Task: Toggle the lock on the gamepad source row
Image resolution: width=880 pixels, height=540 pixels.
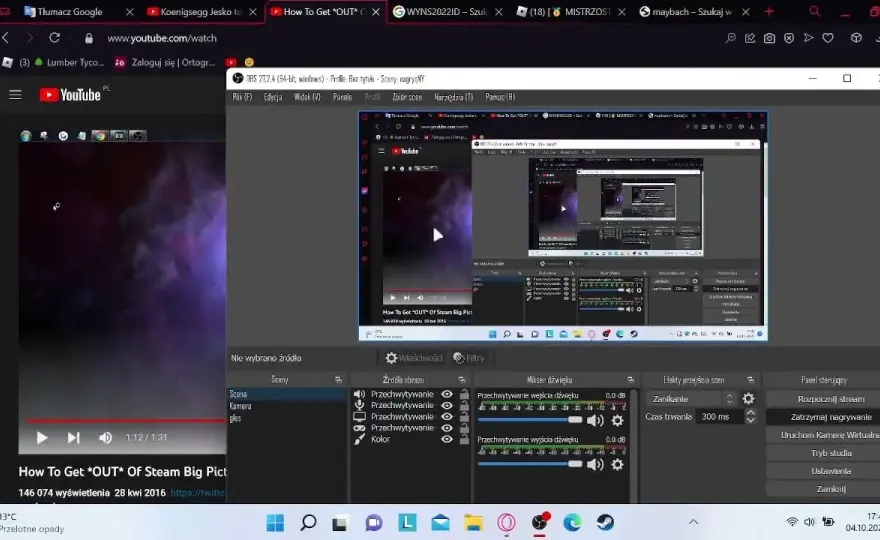Action: 464,428
